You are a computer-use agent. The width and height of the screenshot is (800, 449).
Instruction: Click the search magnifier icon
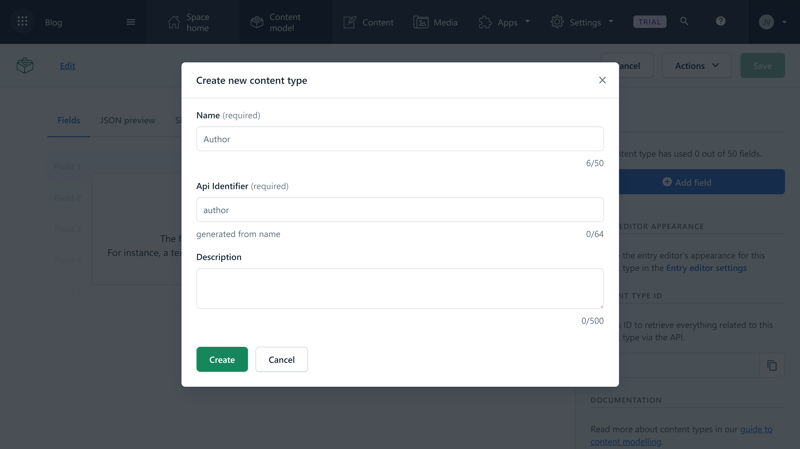point(684,21)
